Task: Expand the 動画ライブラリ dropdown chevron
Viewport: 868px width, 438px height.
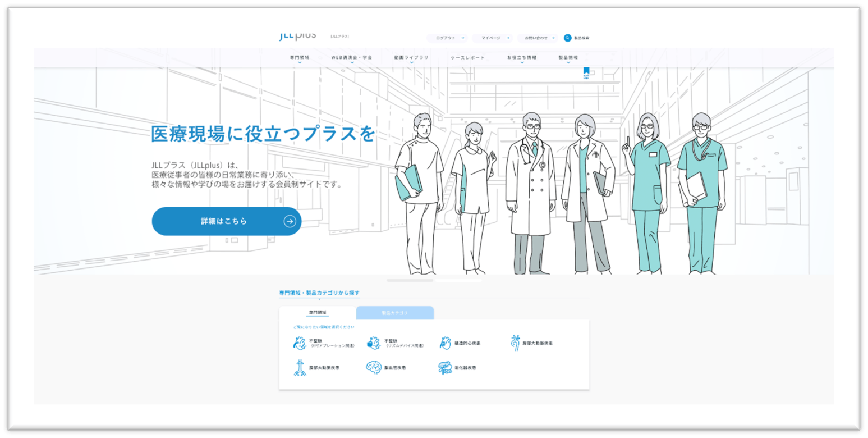Action: (411, 62)
